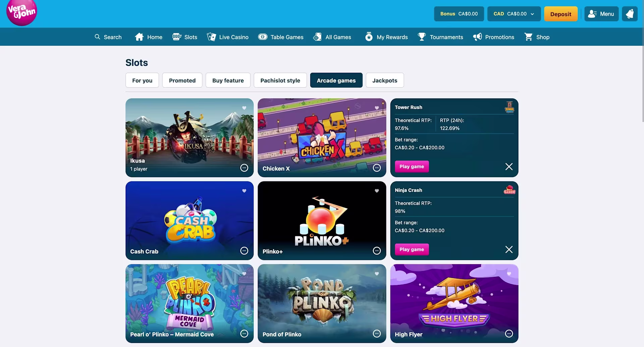Click the Tower Rush title text
This screenshot has width=644, height=347.
pos(409,107)
